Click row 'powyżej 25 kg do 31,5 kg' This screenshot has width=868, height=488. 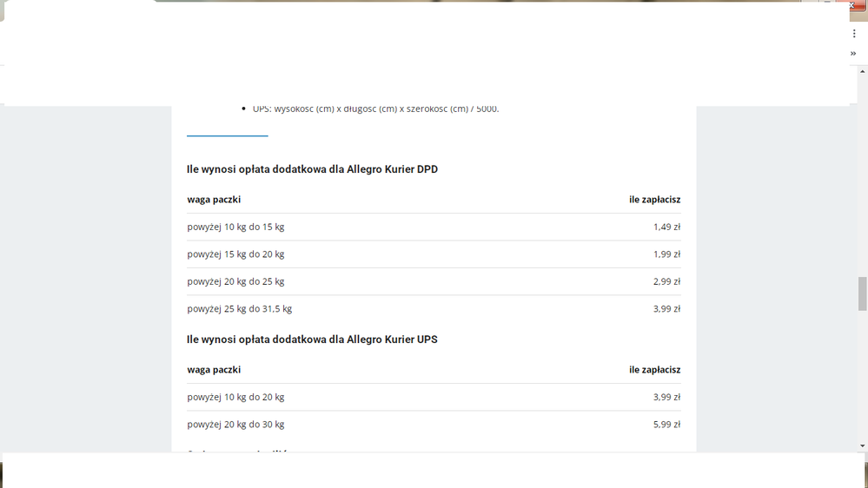434,309
